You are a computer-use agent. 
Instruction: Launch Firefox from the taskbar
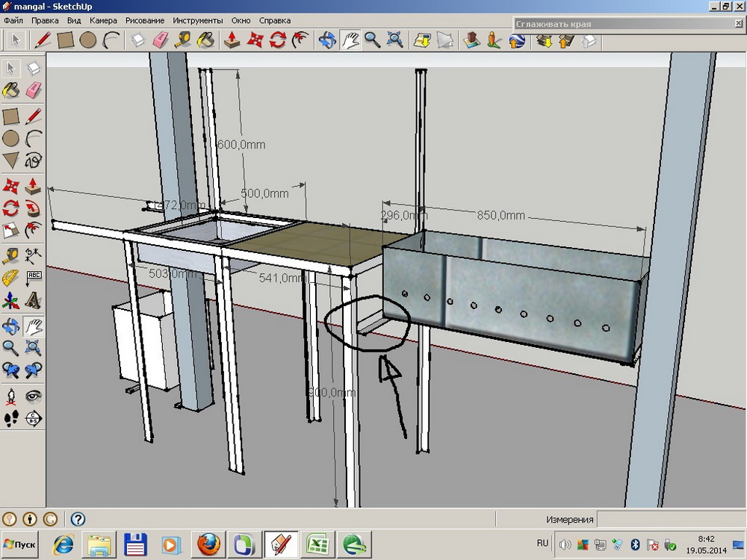[208, 544]
